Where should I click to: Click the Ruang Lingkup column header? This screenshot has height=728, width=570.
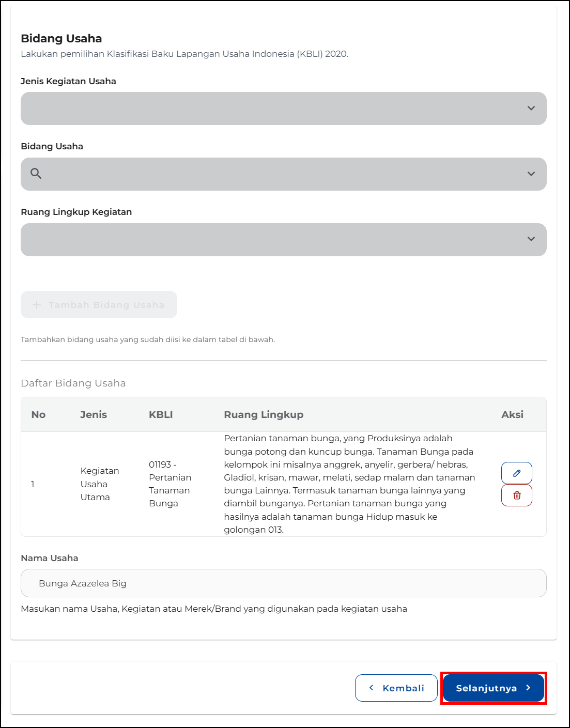(x=264, y=414)
